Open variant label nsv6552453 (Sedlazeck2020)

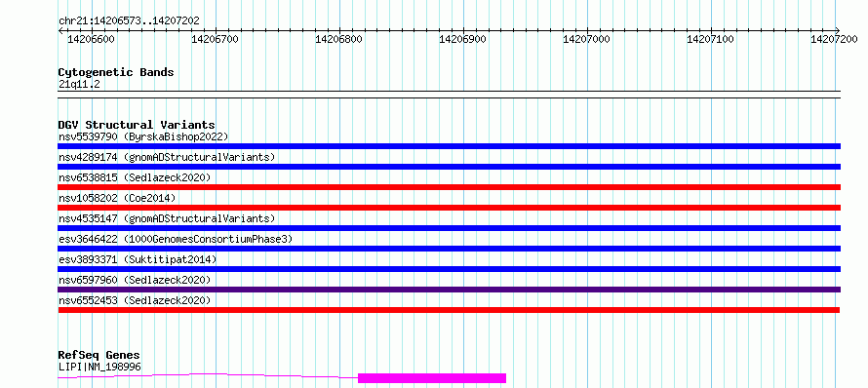click(135, 300)
